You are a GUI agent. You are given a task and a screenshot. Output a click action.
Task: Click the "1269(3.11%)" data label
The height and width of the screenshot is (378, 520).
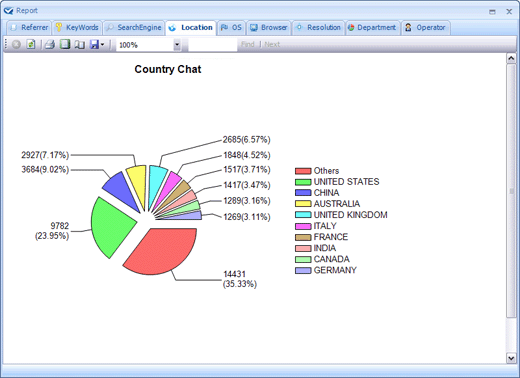coord(247,217)
